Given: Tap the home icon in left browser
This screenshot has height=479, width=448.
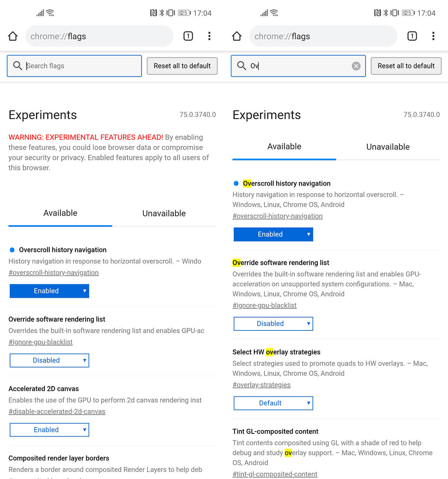Looking at the screenshot, I should pos(13,36).
